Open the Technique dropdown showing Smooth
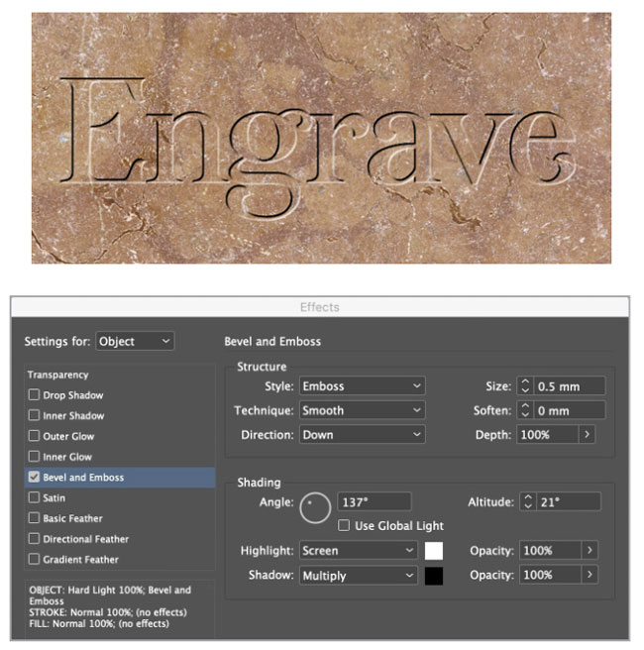Viewport: 644px width, 650px height. coord(363,410)
